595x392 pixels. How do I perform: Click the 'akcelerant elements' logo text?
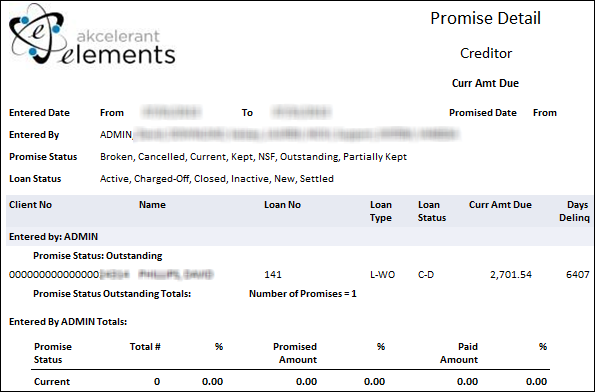(x=118, y=47)
